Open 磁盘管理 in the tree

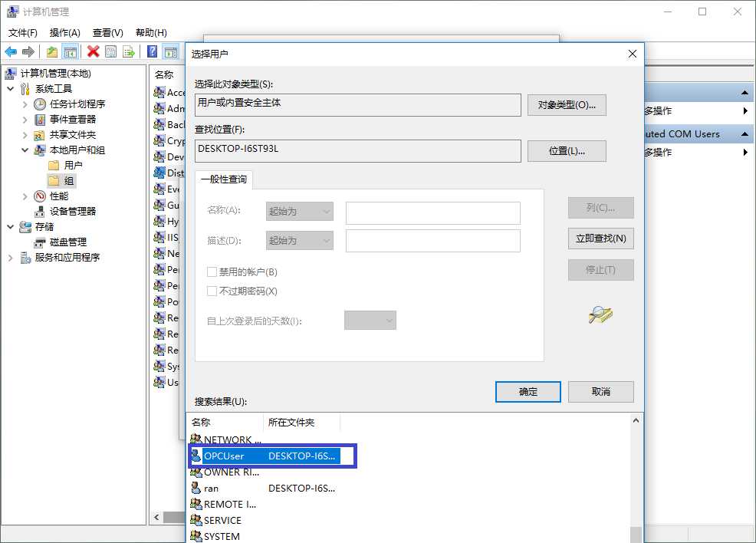pyautogui.click(x=68, y=242)
